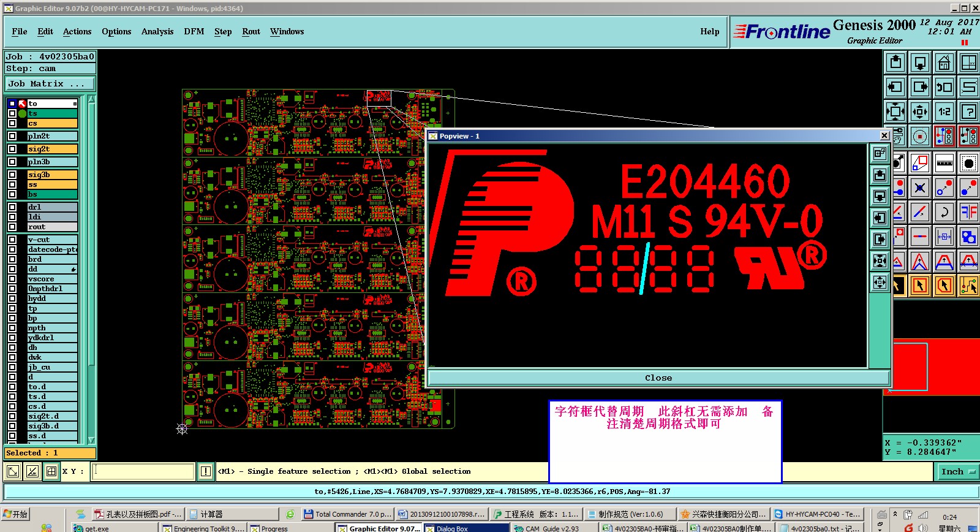Open the DFM menu
This screenshot has height=532, width=980.
click(194, 31)
